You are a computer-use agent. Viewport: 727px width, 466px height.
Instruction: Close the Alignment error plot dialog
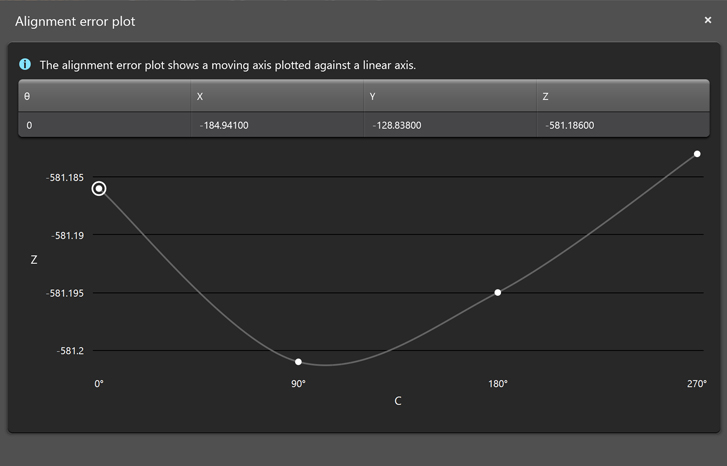708,20
